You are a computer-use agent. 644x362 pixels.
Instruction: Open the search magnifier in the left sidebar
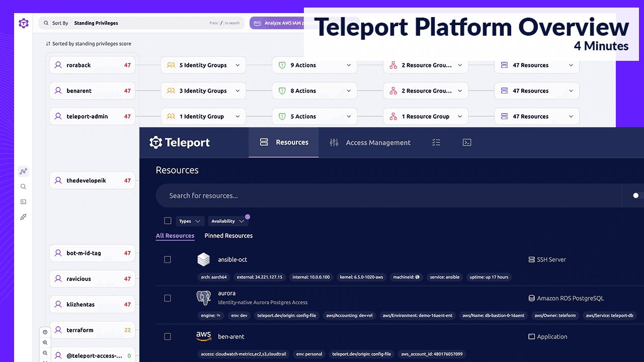click(x=23, y=187)
